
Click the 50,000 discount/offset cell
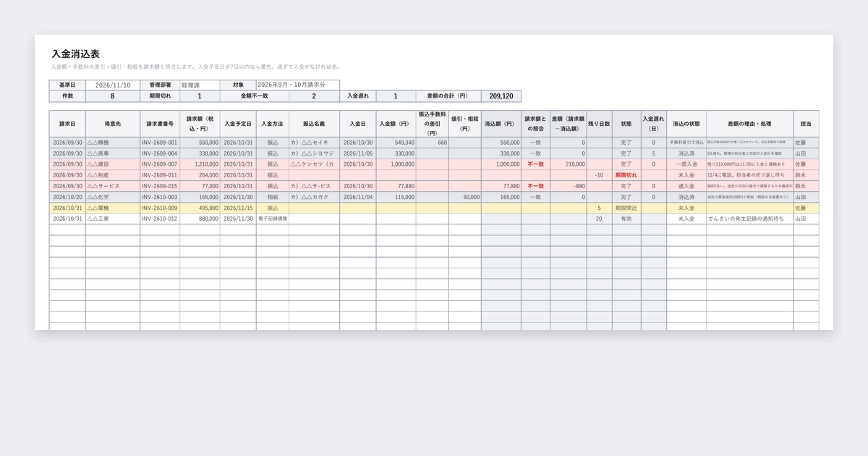pyautogui.click(x=464, y=197)
